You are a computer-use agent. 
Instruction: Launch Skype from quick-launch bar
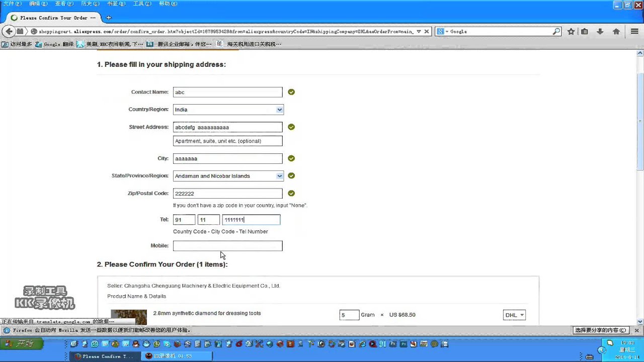167,344
